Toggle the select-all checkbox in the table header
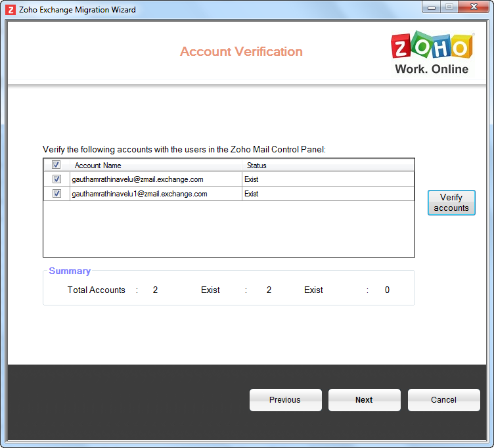 pyautogui.click(x=56, y=165)
